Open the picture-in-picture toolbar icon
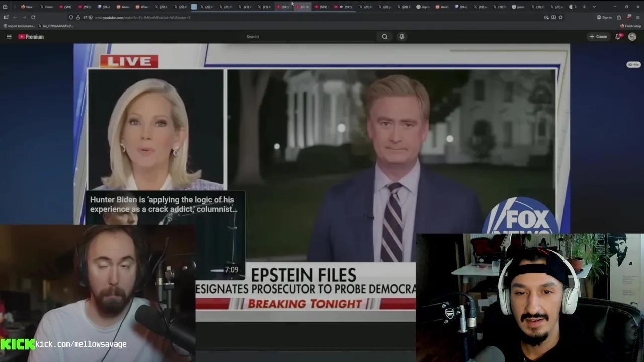The width and height of the screenshot is (644, 362). click(546, 17)
